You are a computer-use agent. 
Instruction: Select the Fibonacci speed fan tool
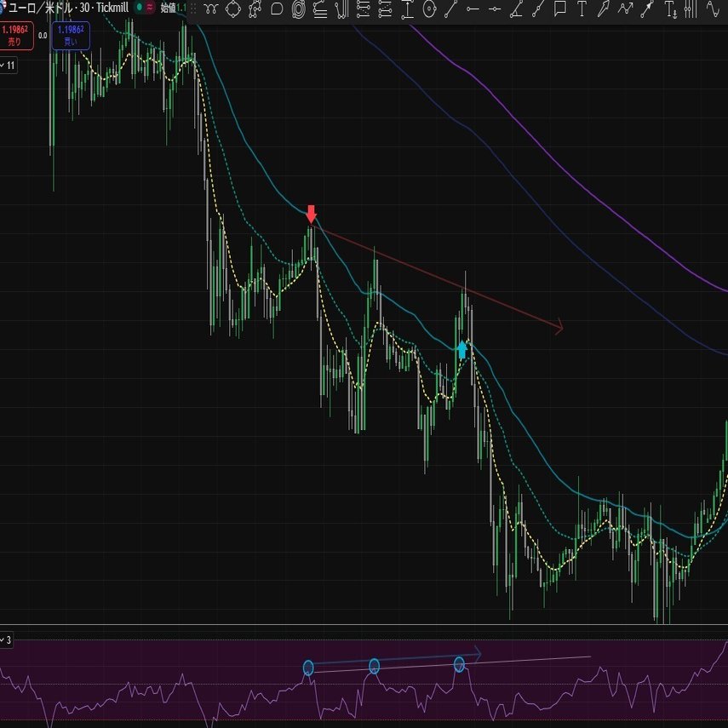[x=320, y=9]
